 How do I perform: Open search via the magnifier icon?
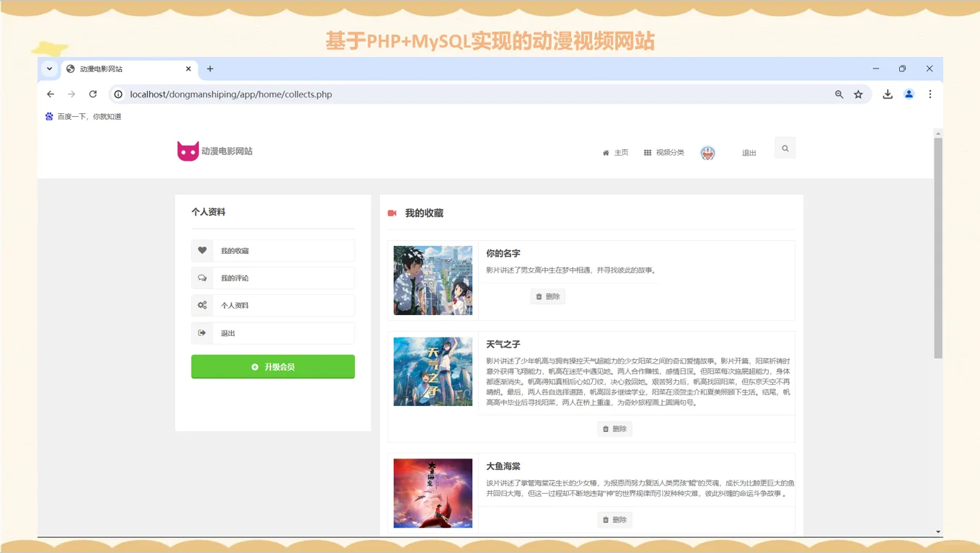785,147
